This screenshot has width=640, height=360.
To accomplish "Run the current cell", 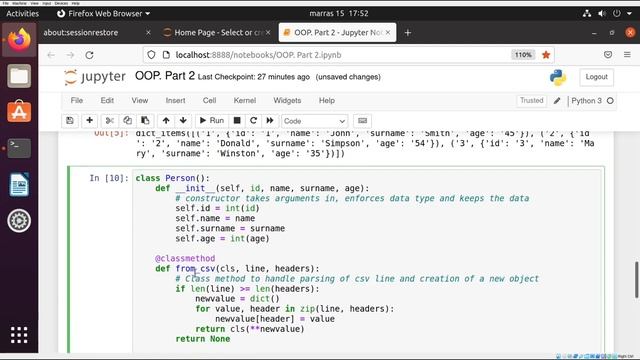I will tap(211, 121).
